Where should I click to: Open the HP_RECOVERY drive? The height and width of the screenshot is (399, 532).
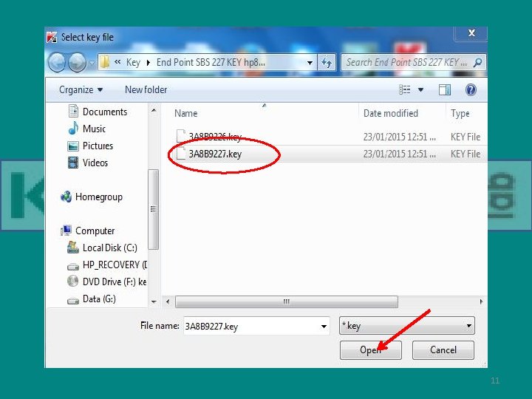(x=115, y=265)
